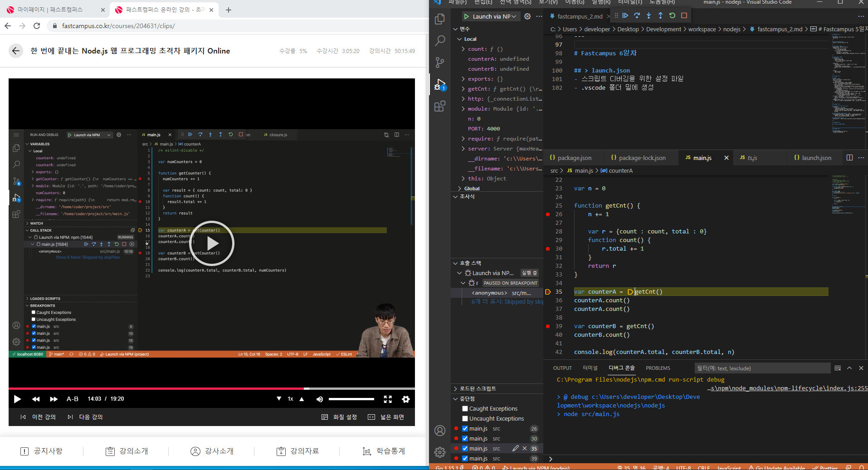Collapse the 중단점 breakpoints section
Viewport: 868px width, 470px height.
tap(497, 398)
